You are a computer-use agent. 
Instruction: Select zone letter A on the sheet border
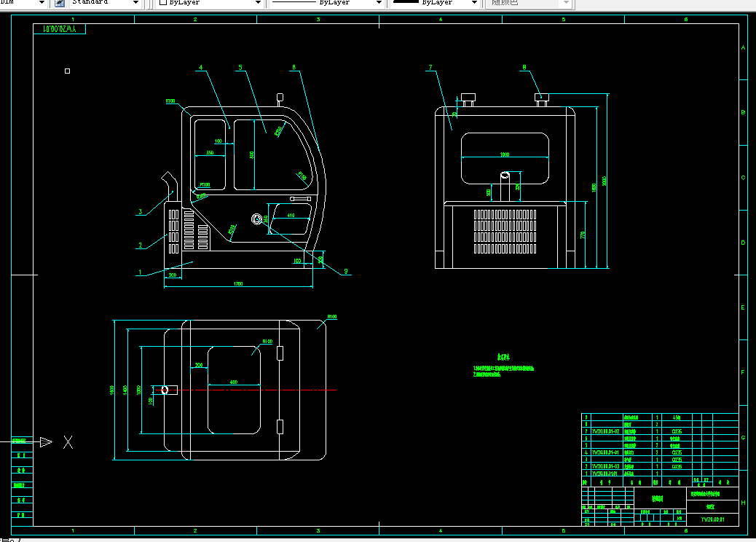click(x=743, y=48)
